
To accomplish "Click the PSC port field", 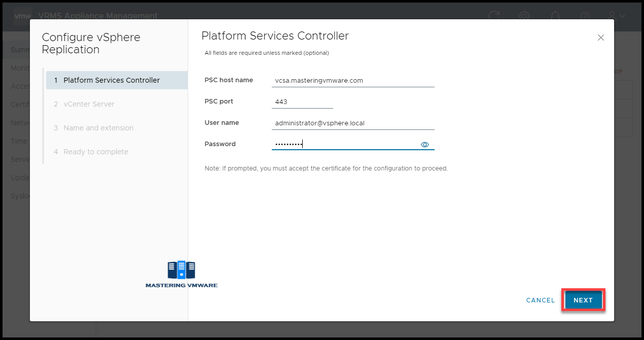I will point(302,101).
